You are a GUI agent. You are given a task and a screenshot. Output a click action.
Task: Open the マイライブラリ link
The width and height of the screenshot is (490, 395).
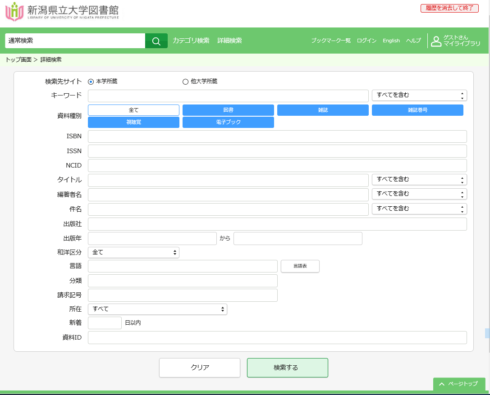(462, 44)
